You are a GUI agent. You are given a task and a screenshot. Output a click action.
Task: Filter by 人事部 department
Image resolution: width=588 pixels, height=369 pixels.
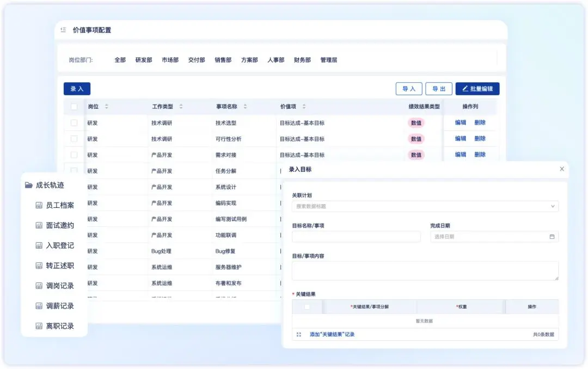click(x=275, y=60)
